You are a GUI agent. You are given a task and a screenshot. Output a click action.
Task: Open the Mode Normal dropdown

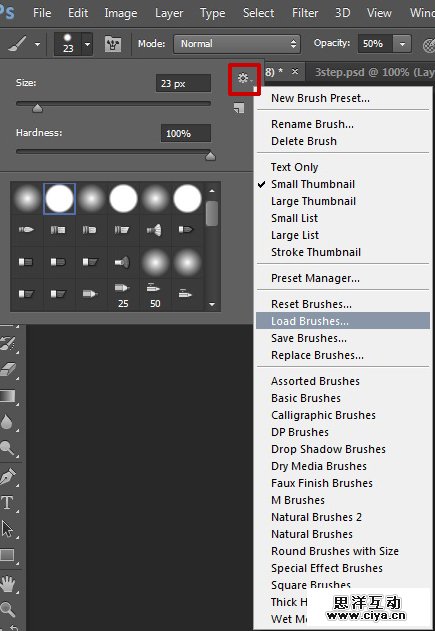point(237,44)
